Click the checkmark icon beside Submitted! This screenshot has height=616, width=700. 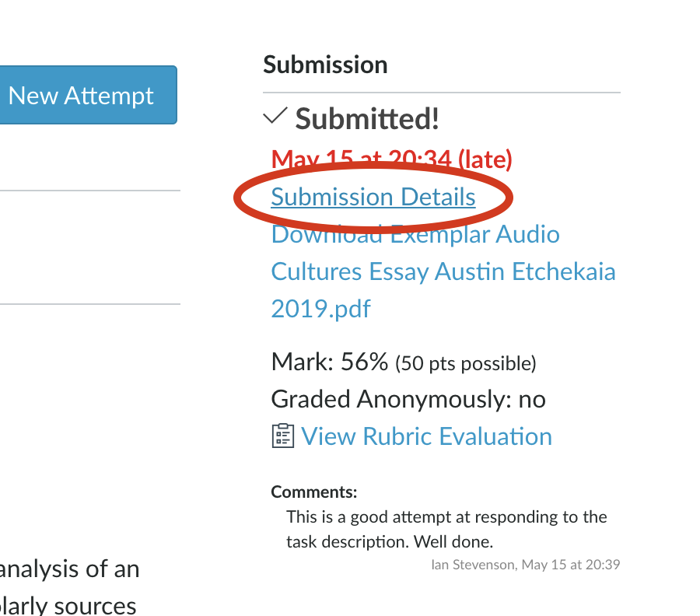pyautogui.click(x=275, y=117)
